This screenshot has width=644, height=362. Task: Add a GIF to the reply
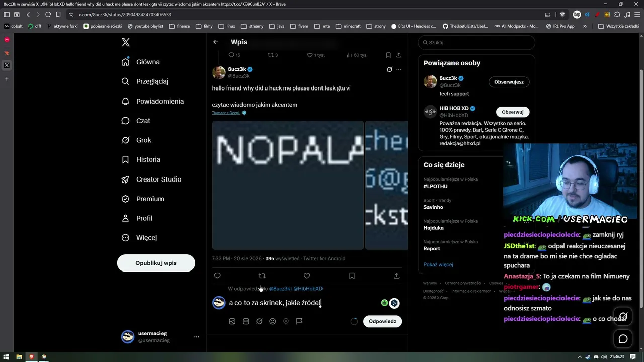pyautogui.click(x=246, y=321)
